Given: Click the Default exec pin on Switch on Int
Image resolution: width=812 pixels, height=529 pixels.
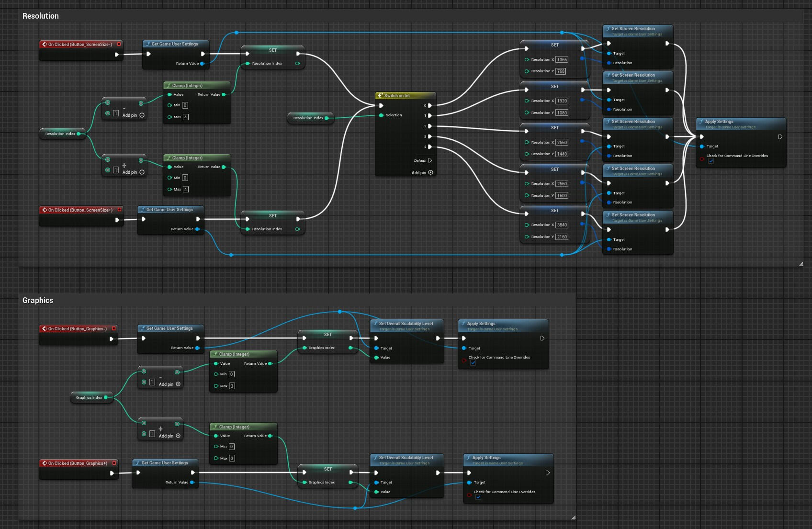Looking at the screenshot, I should point(430,160).
